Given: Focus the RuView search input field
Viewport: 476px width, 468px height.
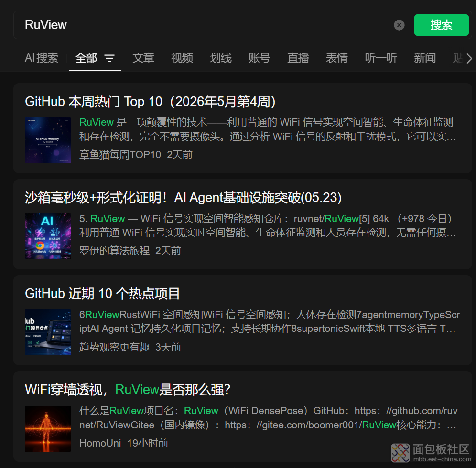Looking at the screenshot, I should pos(204,25).
